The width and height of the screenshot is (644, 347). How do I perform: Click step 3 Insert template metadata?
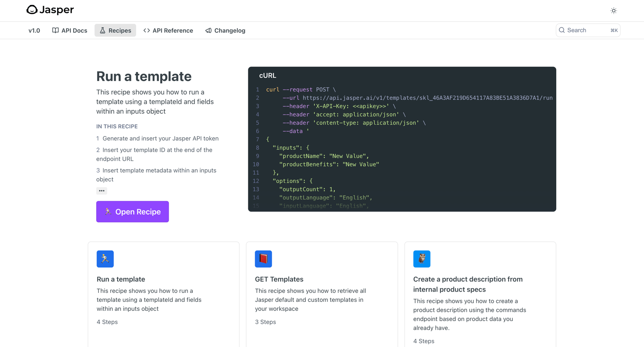click(156, 175)
